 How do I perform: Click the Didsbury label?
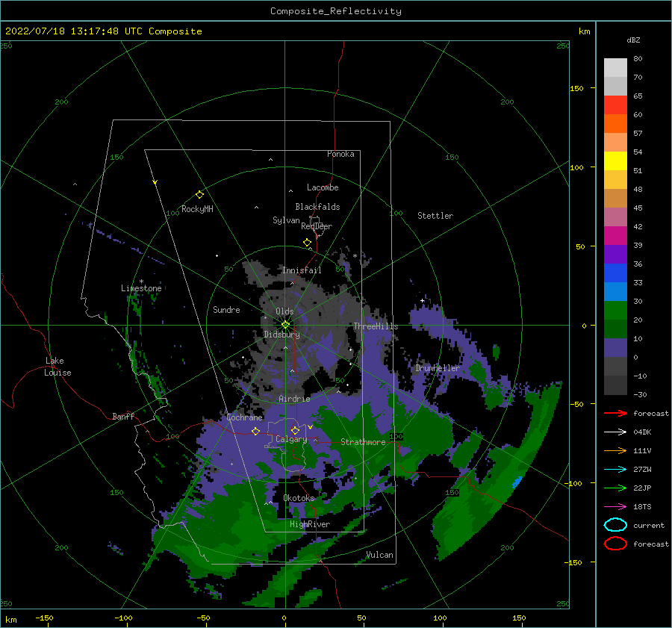tap(281, 335)
